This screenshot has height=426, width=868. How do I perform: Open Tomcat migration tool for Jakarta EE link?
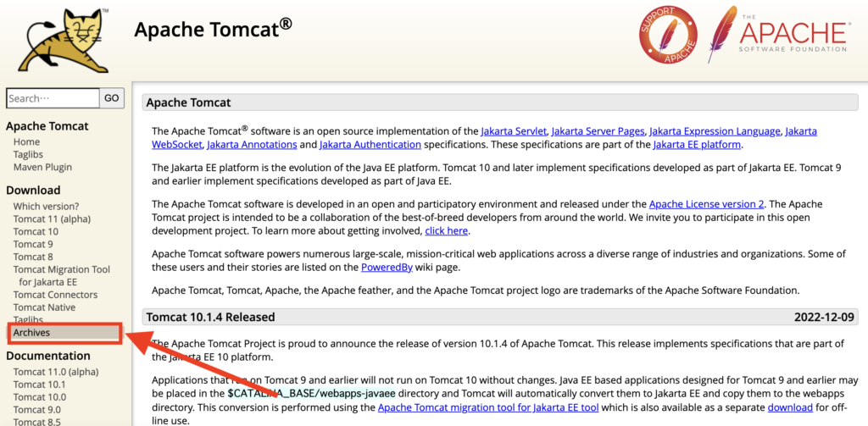(x=488, y=408)
